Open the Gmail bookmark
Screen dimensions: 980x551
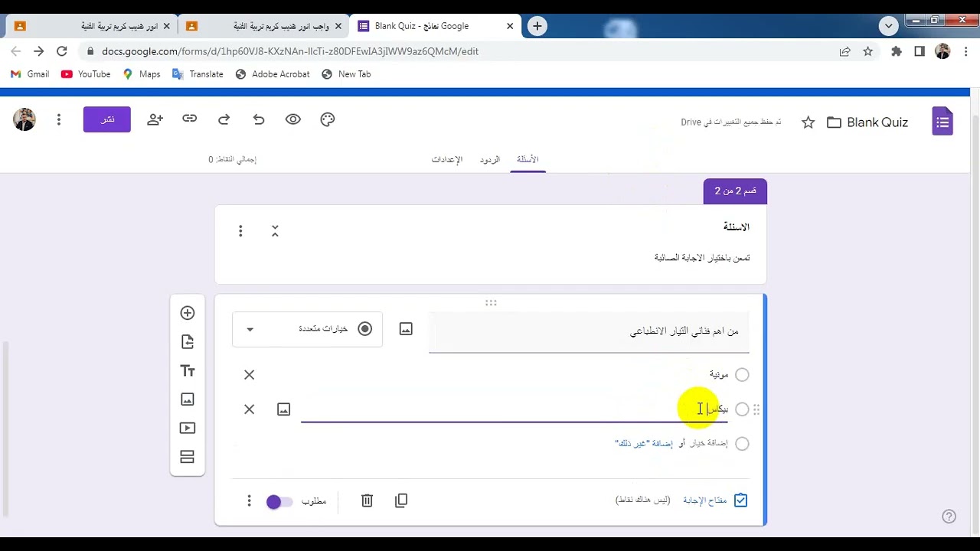click(x=31, y=74)
